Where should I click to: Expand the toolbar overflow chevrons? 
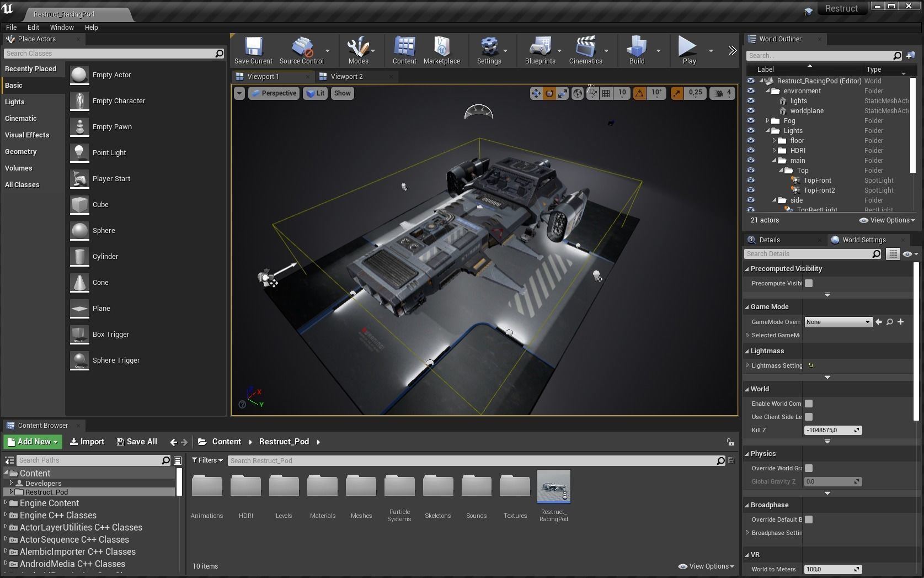(732, 51)
